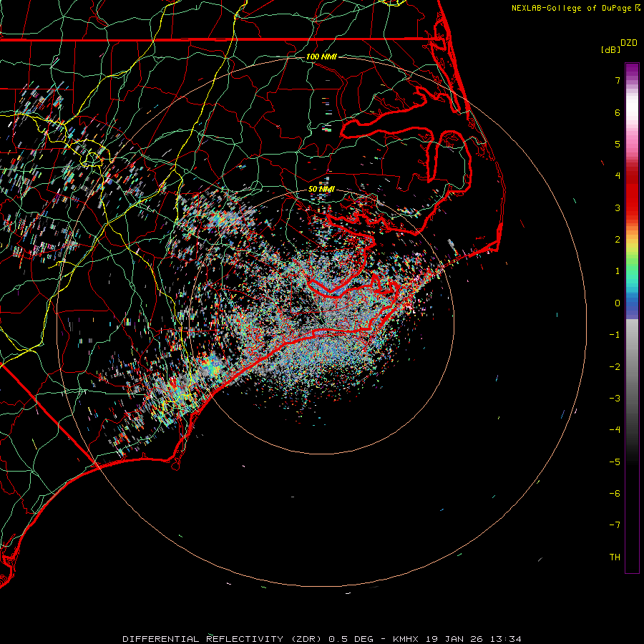Click the 2 dB scale value
Viewport: 644px width, 644px height.
616,240
